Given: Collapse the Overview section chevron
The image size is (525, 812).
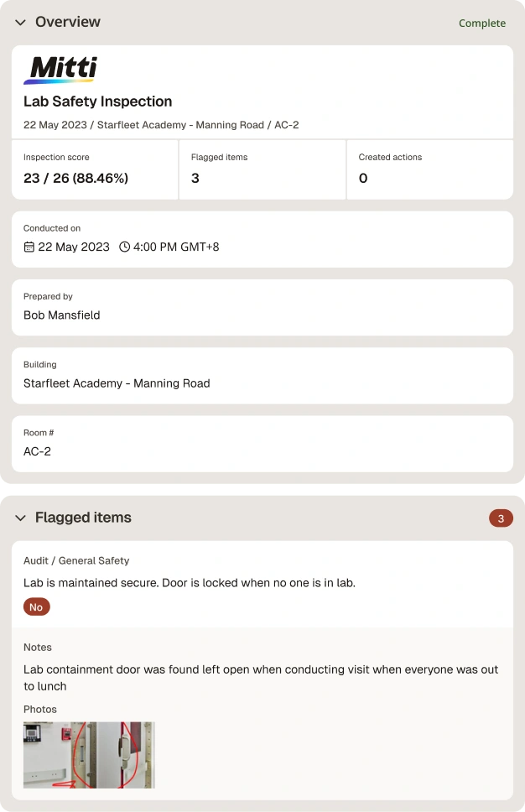Looking at the screenshot, I should [20, 23].
